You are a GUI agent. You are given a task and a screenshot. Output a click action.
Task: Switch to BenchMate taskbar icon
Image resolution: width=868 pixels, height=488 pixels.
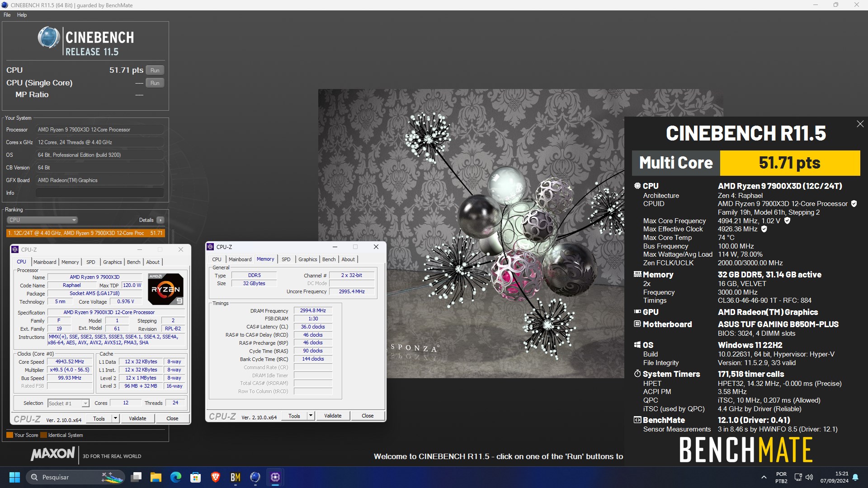click(236, 477)
